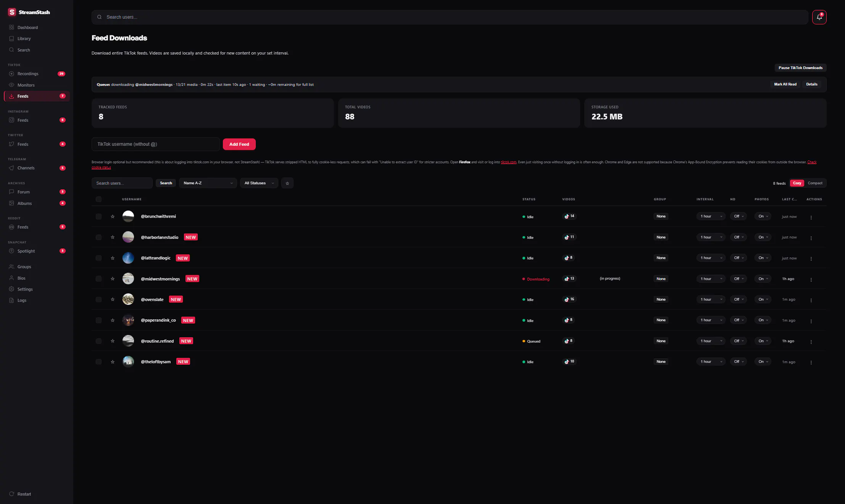This screenshot has width=845, height=504.
Task: Open Snapchat Spotlight section
Action: [x=37, y=251]
